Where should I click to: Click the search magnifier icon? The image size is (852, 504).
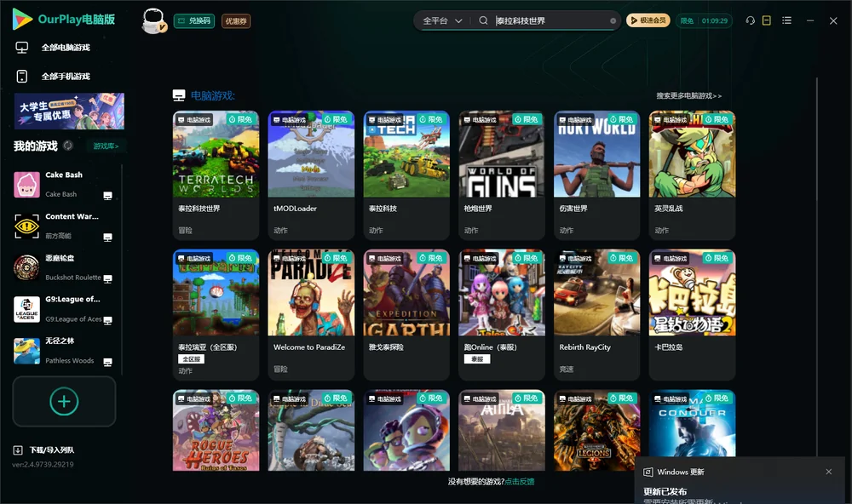(483, 20)
